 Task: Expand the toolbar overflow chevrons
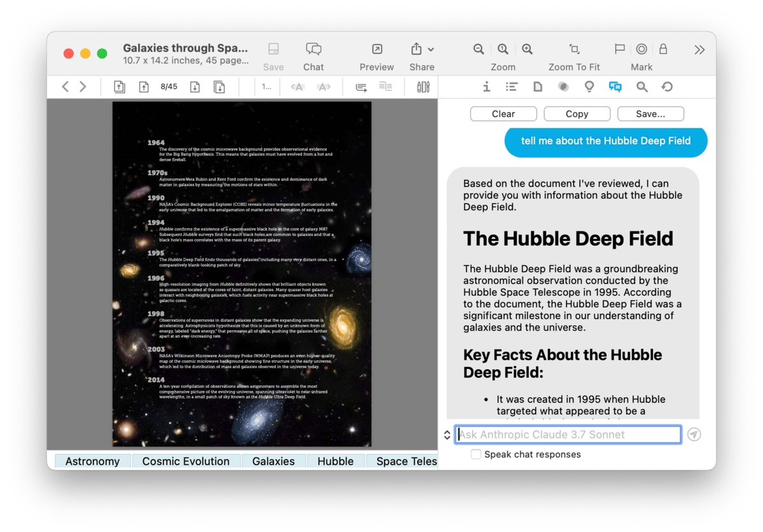point(699,50)
